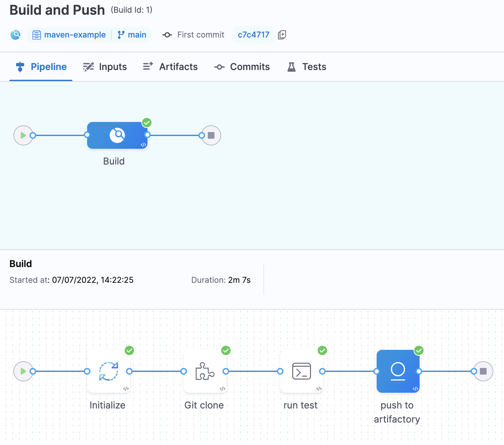Select the Build step in the pipeline graph
Image resolution: width=504 pixels, height=445 pixels.
point(117,135)
